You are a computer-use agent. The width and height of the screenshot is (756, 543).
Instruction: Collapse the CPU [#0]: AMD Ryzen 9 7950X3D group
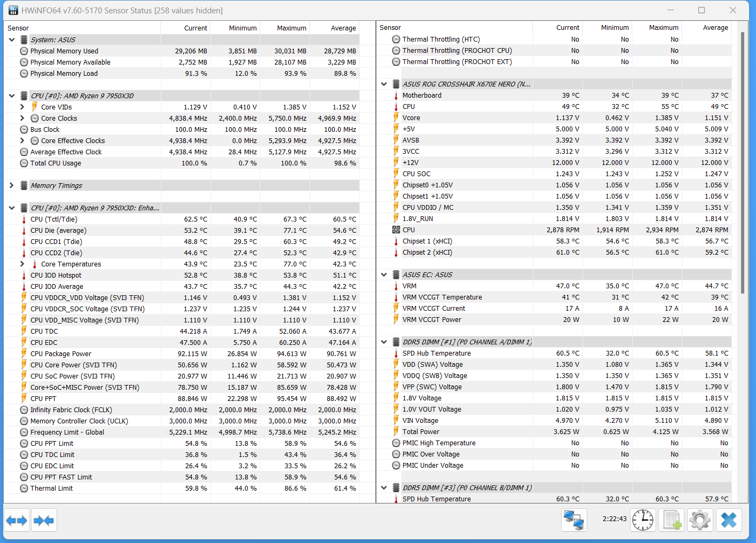pyautogui.click(x=12, y=96)
